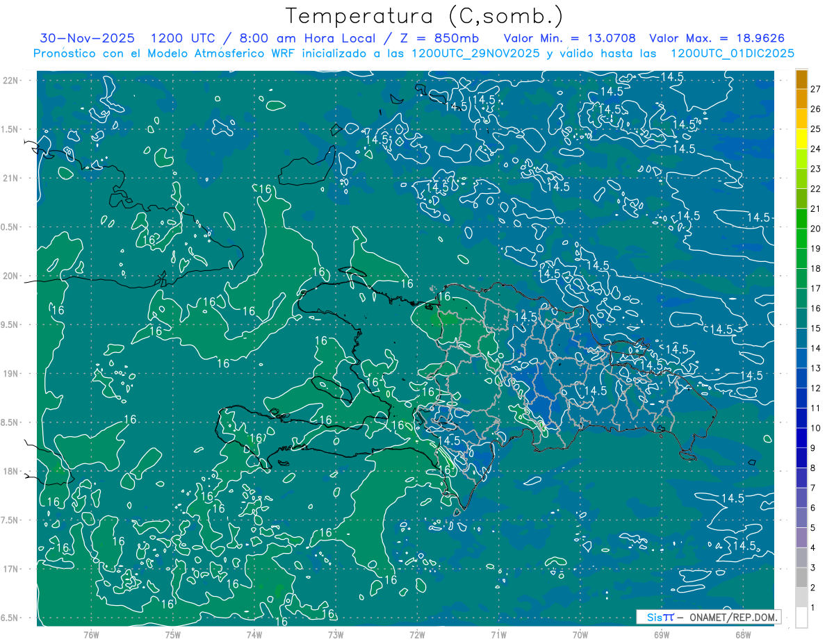Click the "9.5N" latitude axis label
Screen dimensions: 834x644
click(10, 324)
